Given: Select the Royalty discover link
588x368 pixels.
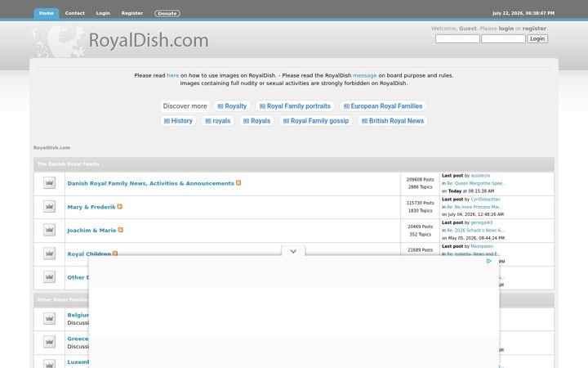Looking at the screenshot, I should tap(232, 106).
